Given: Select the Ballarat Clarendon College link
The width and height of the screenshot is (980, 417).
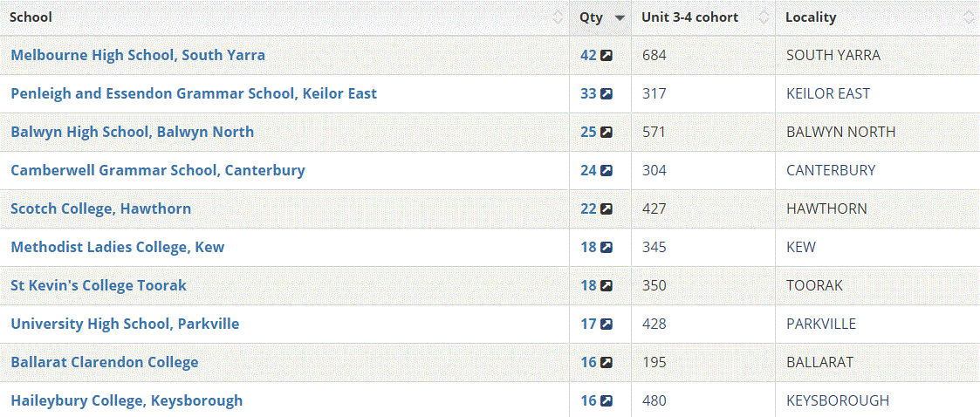Looking at the screenshot, I should tap(105, 362).
